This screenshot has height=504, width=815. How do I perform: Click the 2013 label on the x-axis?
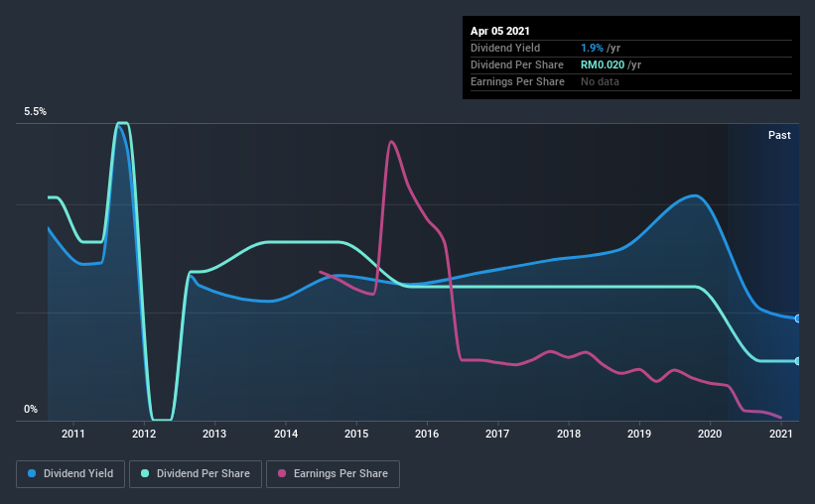[214, 434]
